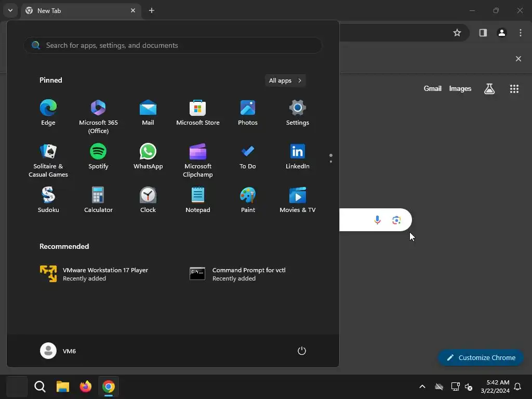Click the OneDrive cloud tray icon
Image resolution: width=532 pixels, height=399 pixels.
[x=439, y=387]
